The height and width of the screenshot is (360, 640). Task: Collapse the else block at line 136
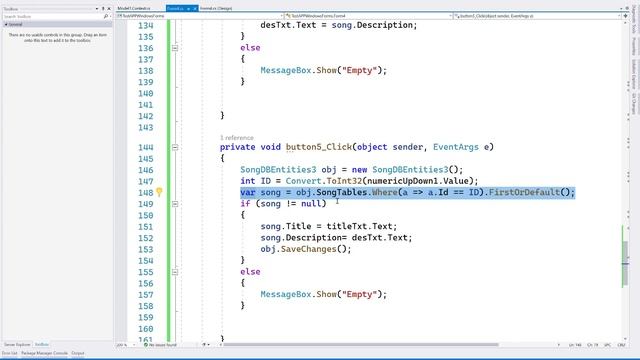pos(175,48)
